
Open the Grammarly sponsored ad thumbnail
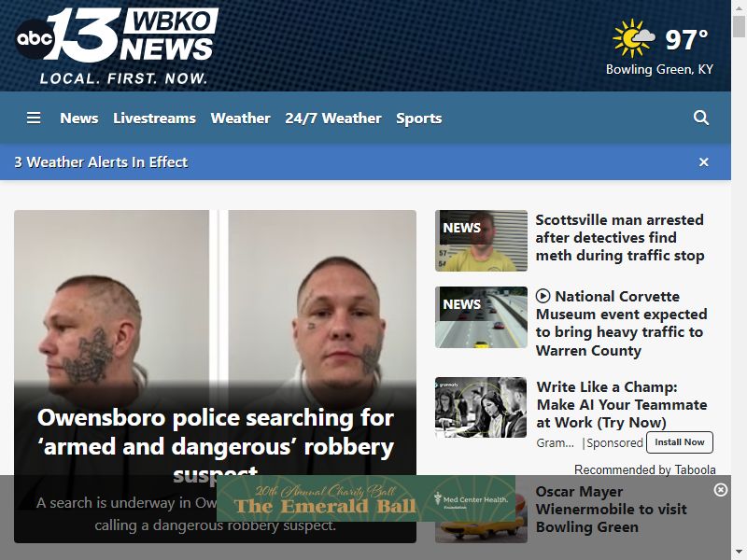tap(481, 408)
